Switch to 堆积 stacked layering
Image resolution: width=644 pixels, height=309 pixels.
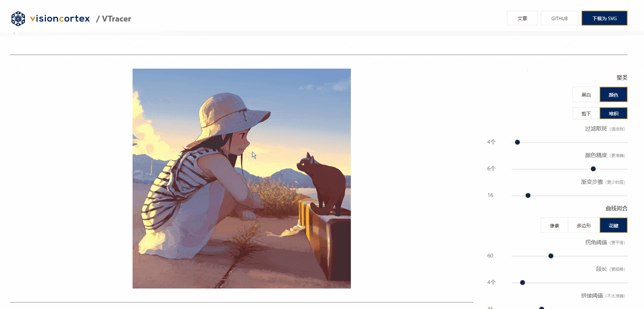tap(613, 113)
